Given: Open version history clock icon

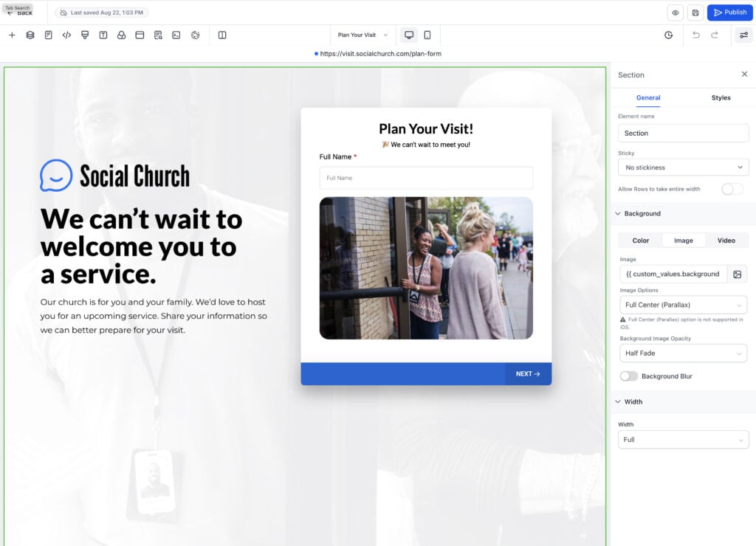Looking at the screenshot, I should (668, 35).
